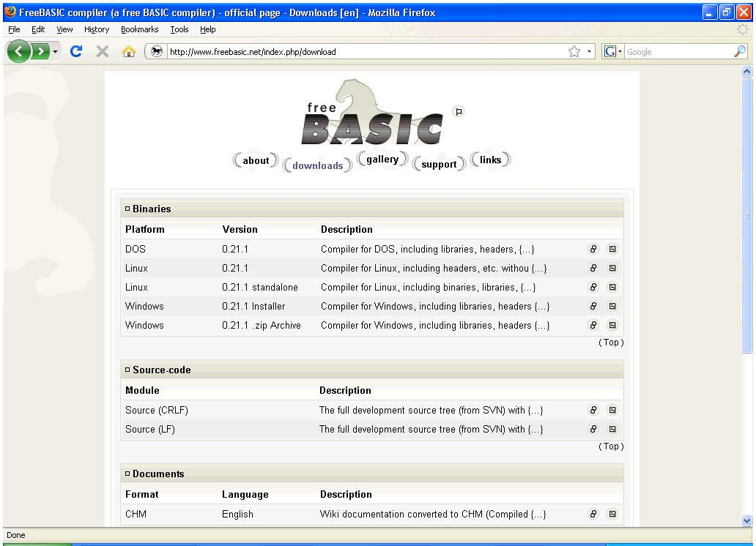The image size is (756, 546).
Task: Click the site favicon in address bar
Action: (x=156, y=51)
